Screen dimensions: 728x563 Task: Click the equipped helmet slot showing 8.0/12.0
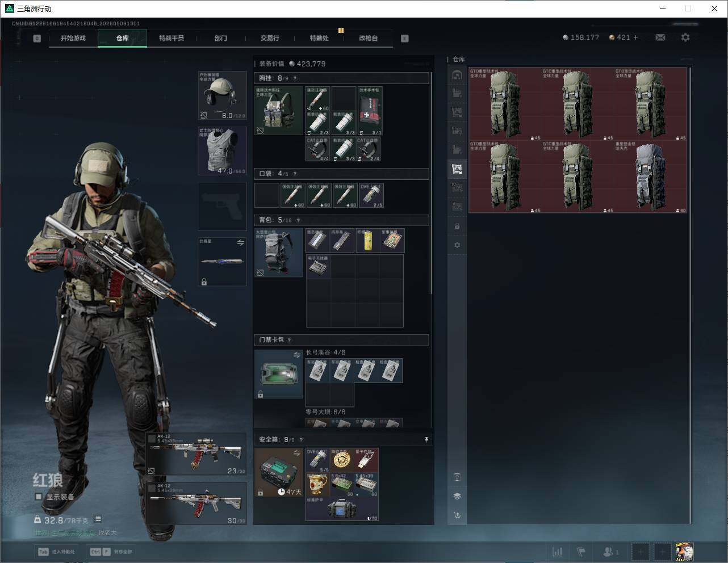coord(222,95)
